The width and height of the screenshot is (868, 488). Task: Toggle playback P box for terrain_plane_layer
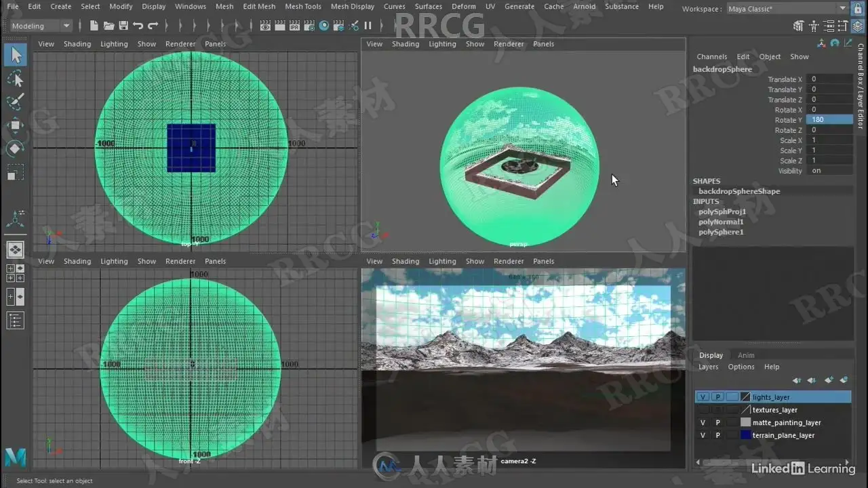[717, 436]
